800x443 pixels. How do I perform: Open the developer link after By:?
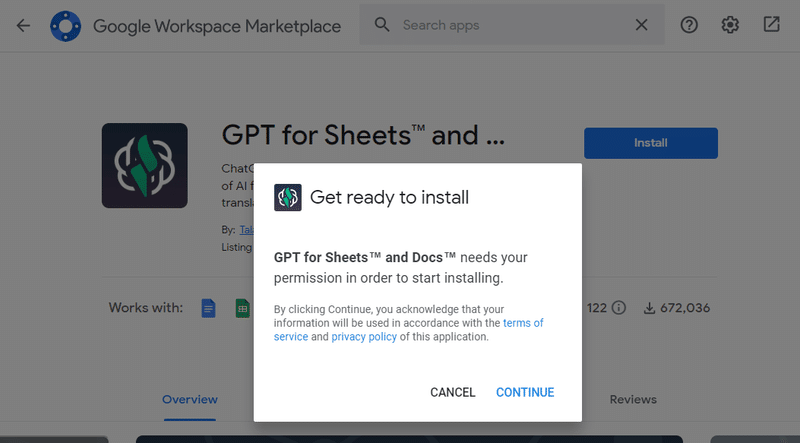(x=247, y=230)
